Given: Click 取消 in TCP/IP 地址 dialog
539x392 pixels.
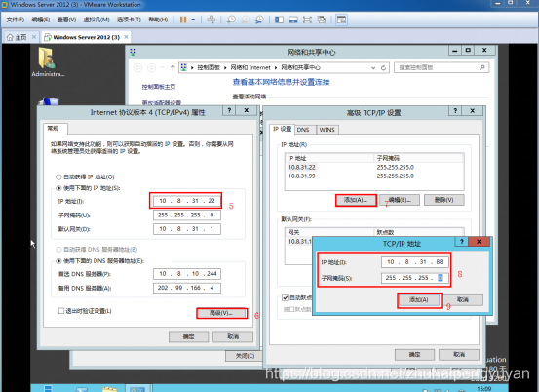Looking at the screenshot, I should click(x=463, y=299).
